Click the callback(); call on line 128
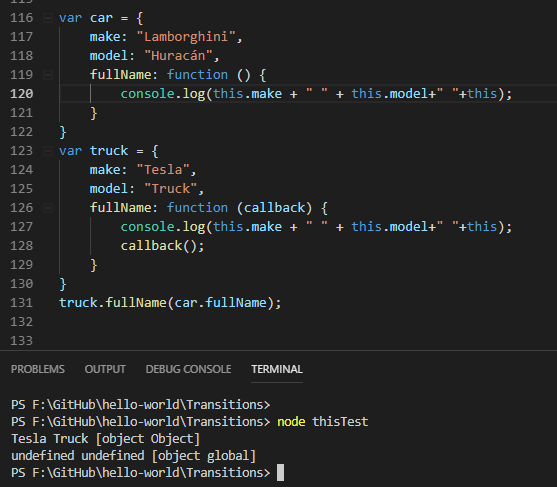557x487 pixels. coord(162,246)
